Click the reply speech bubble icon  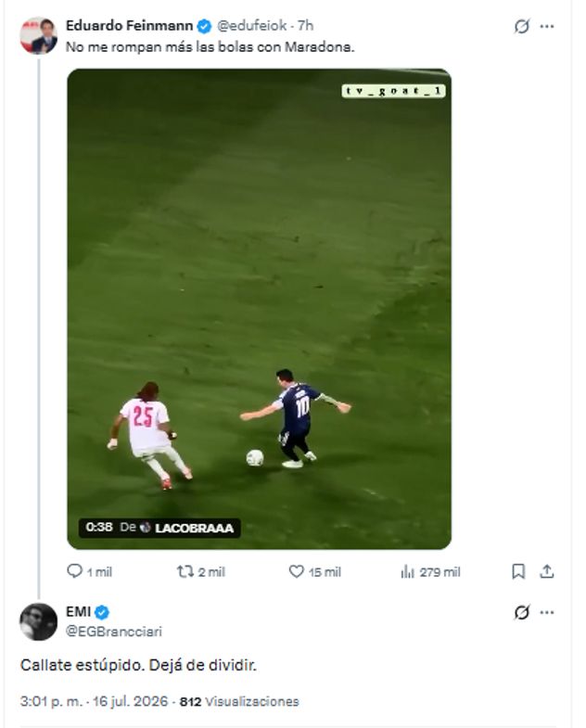[x=75, y=571]
